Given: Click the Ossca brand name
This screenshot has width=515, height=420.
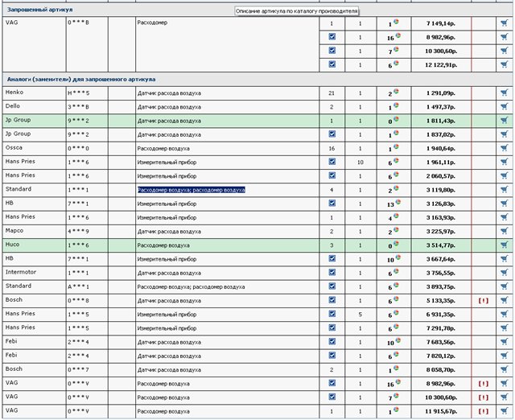Looking at the screenshot, I should (x=14, y=148).
